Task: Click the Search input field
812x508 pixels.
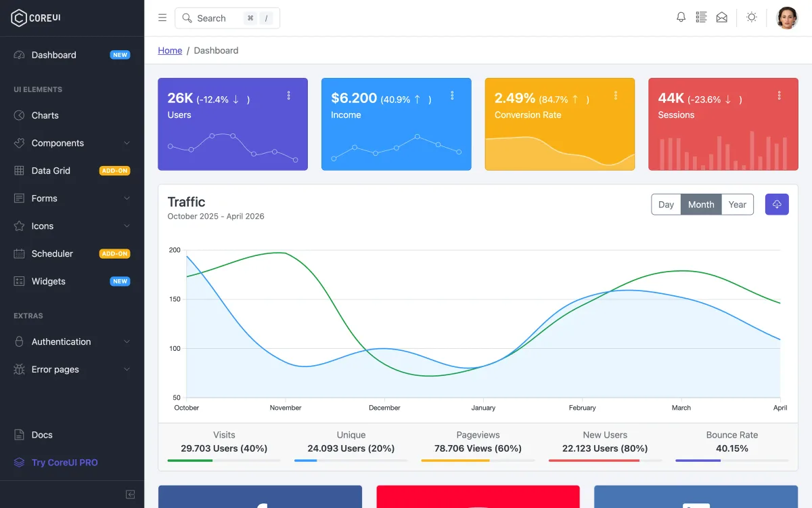Action: [227, 18]
